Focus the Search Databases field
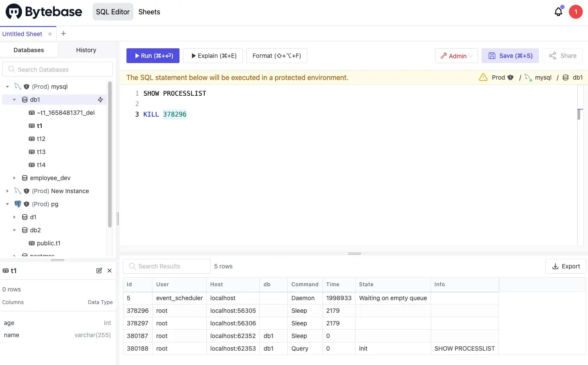 pyautogui.click(x=58, y=70)
